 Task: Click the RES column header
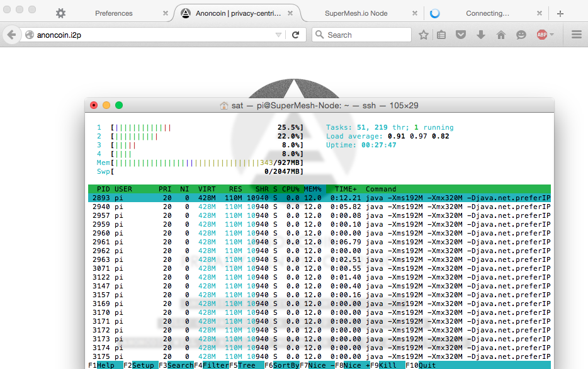(235, 189)
